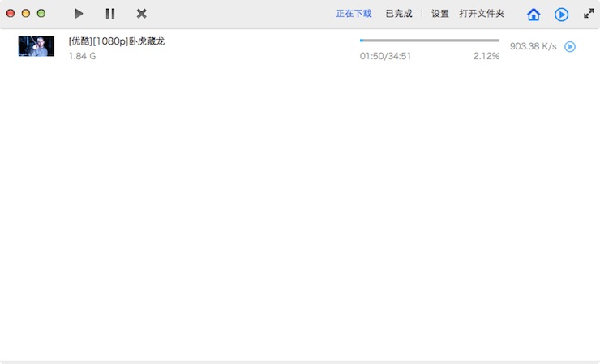Play 卧虎藏龙 using its row play icon
600x364 pixels.
[570, 47]
